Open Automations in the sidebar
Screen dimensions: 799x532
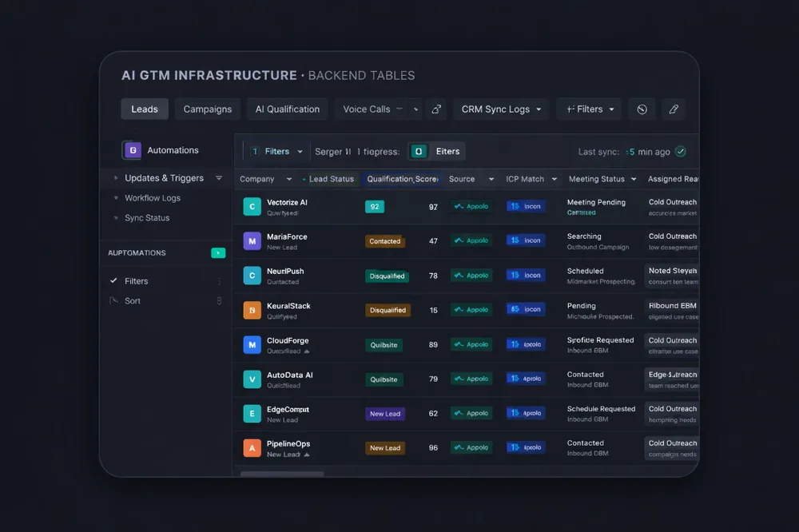coord(173,150)
